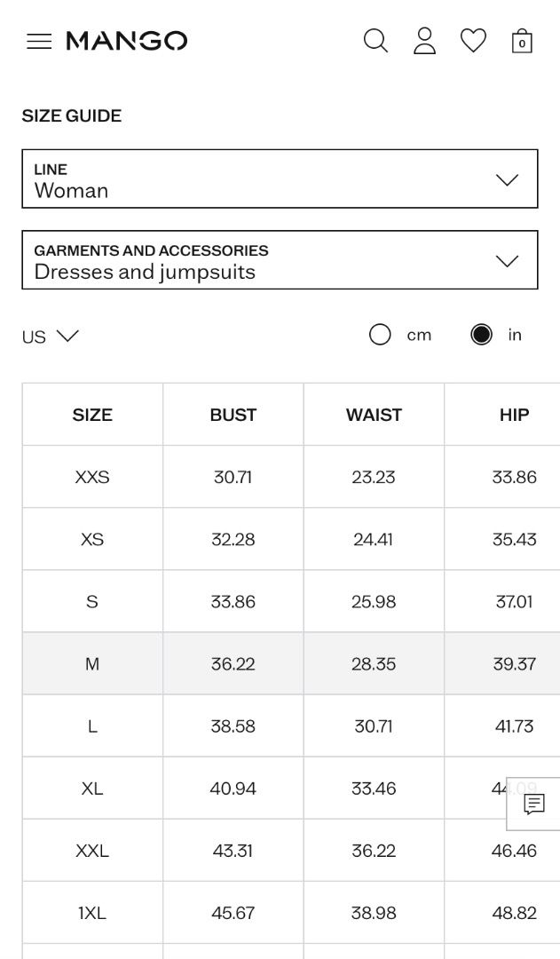Image resolution: width=560 pixels, height=959 pixels.
Task: Open the hamburger navigation menu
Action: 39,41
